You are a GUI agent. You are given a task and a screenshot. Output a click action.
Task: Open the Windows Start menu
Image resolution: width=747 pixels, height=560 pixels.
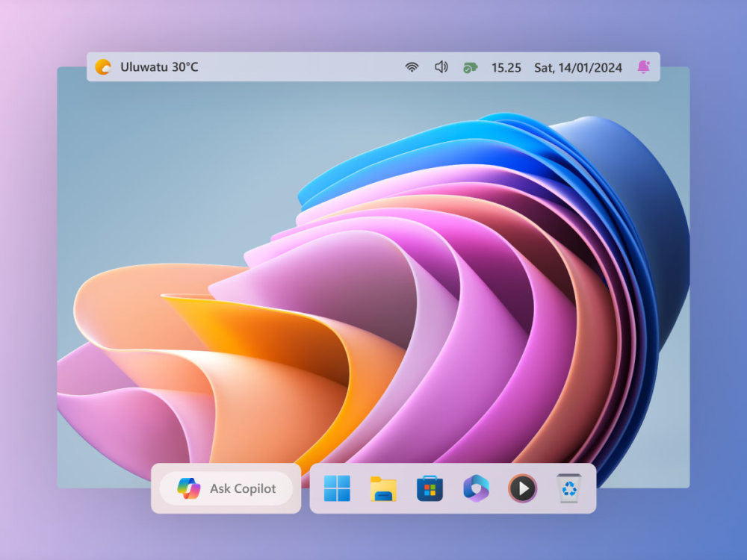click(x=338, y=488)
